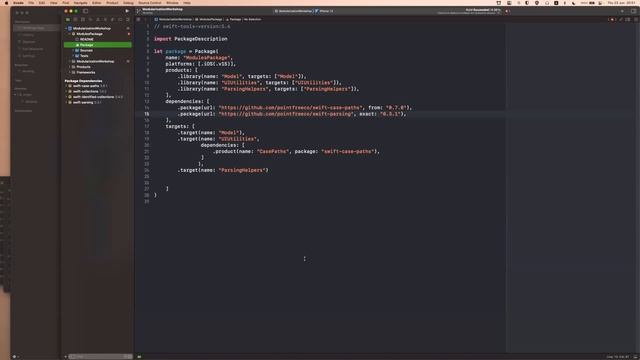Click the "ParsingHelpers" target name string
Screen dimensions: 640x360
[243, 170]
